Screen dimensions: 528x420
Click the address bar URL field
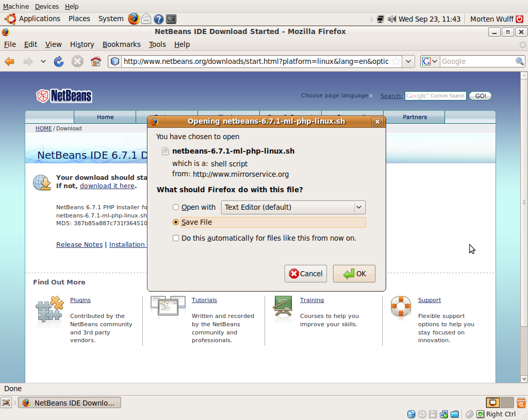click(256, 61)
